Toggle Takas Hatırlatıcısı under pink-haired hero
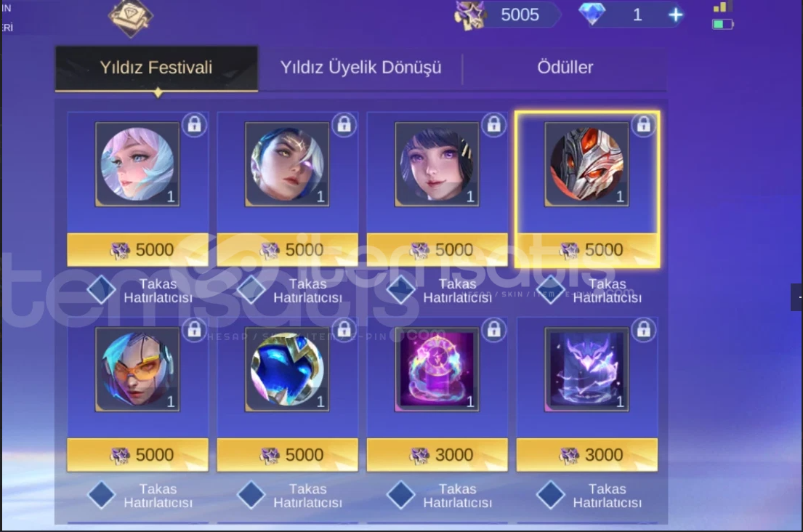803x532 pixels. 102,290
